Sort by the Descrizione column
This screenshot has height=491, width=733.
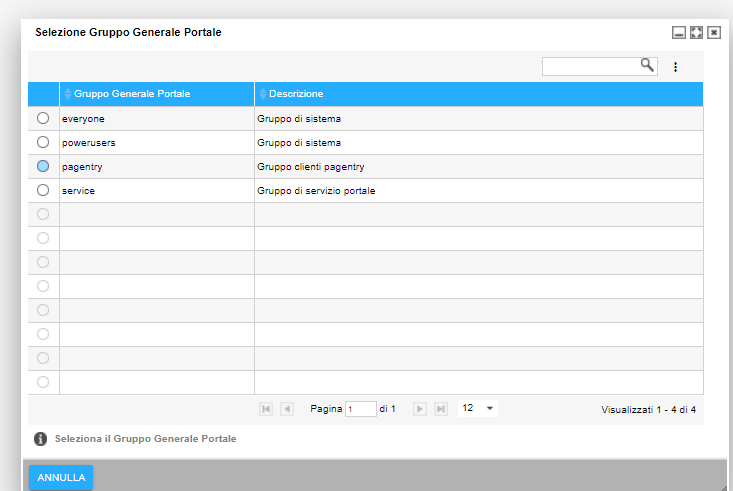pos(296,94)
